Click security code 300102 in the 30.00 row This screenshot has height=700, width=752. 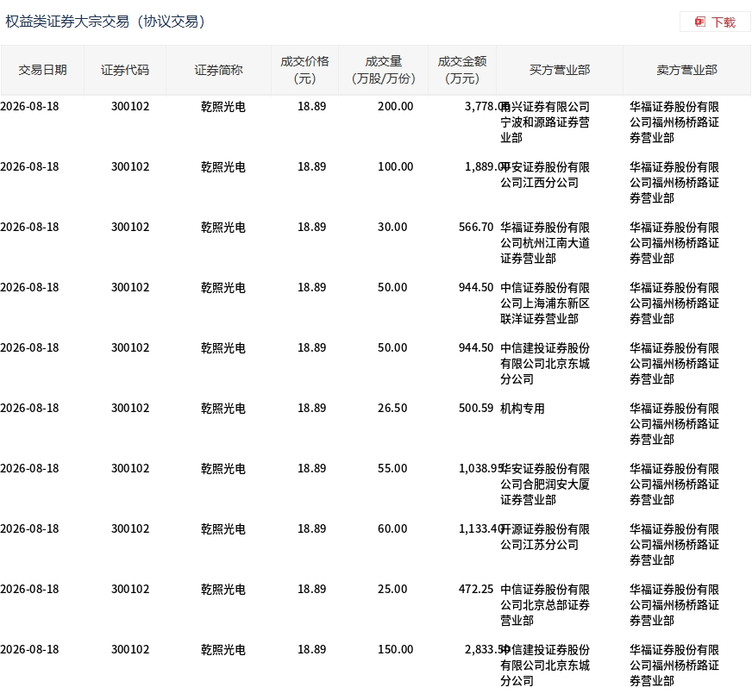(130, 228)
